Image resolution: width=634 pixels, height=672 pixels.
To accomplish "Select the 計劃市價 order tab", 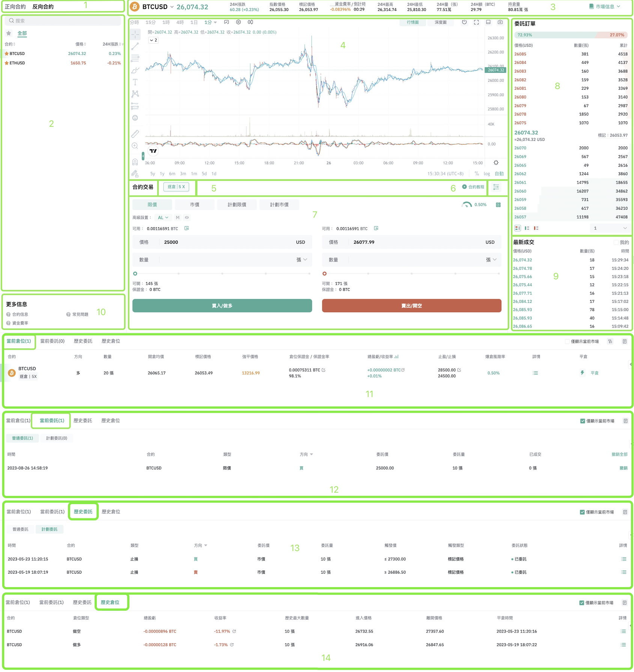I will tap(279, 205).
